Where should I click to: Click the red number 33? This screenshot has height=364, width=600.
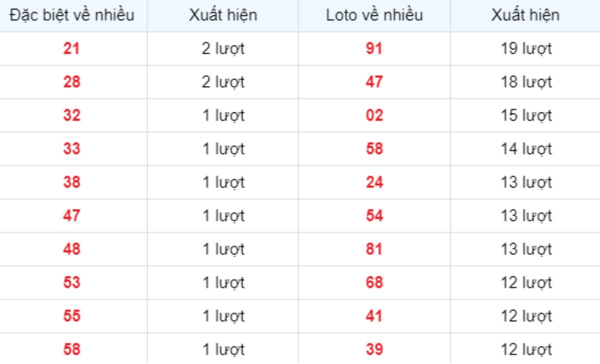coord(71,149)
